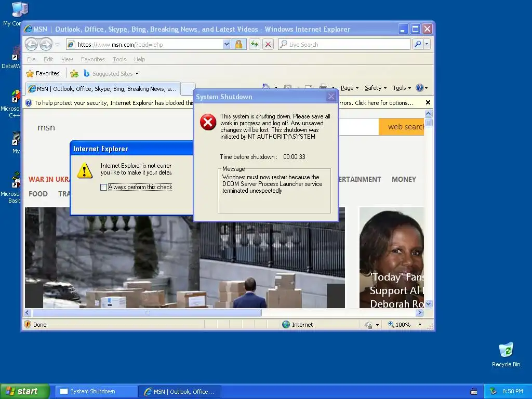Refresh the page with the green arrows icon
This screenshot has width=532, height=399.
click(255, 44)
